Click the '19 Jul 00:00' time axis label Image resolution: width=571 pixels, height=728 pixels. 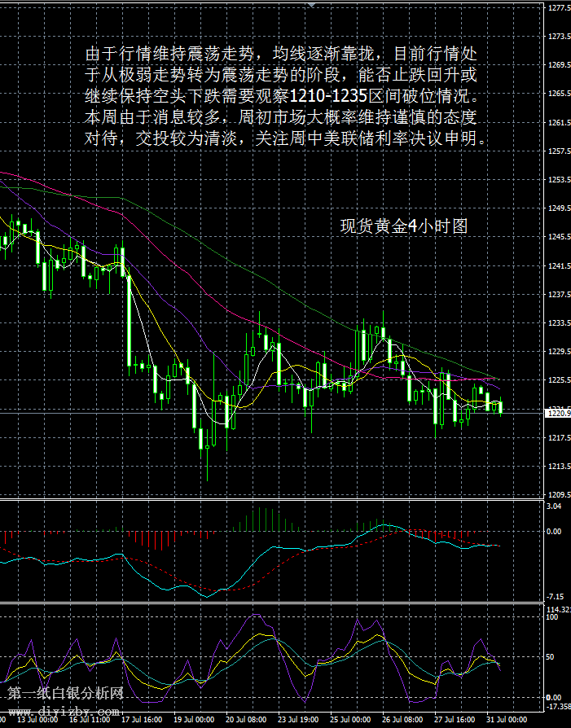point(194,720)
